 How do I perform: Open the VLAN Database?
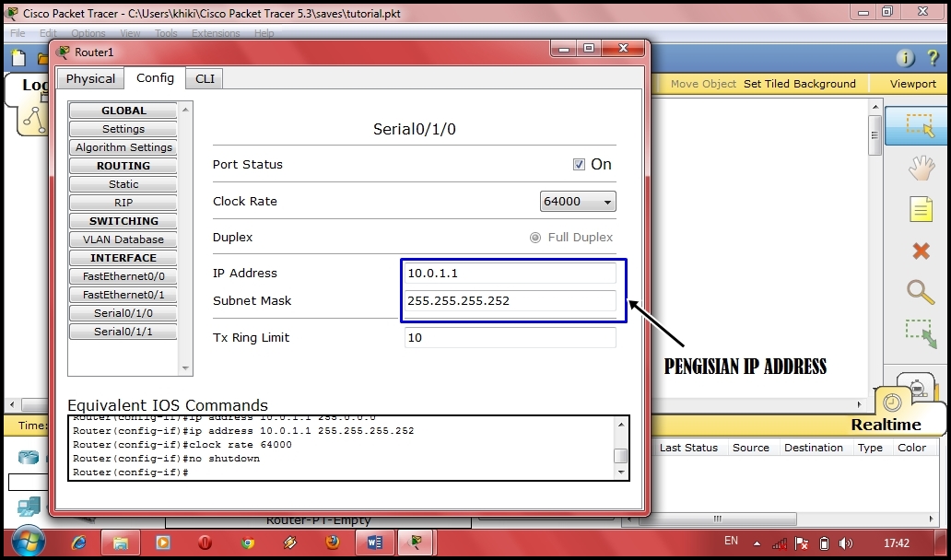click(123, 239)
